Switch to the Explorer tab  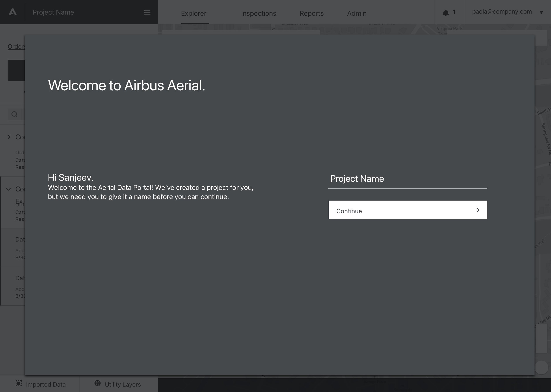point(194,13)
